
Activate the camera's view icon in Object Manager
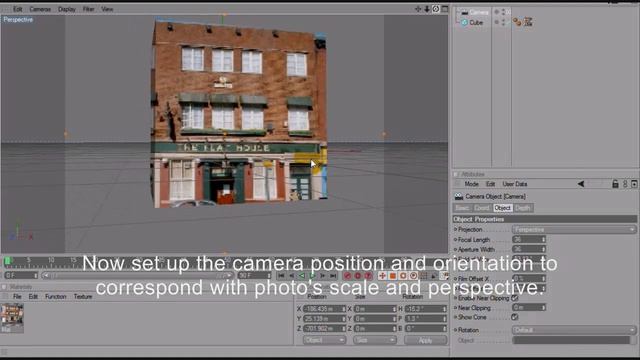point(509,12)
